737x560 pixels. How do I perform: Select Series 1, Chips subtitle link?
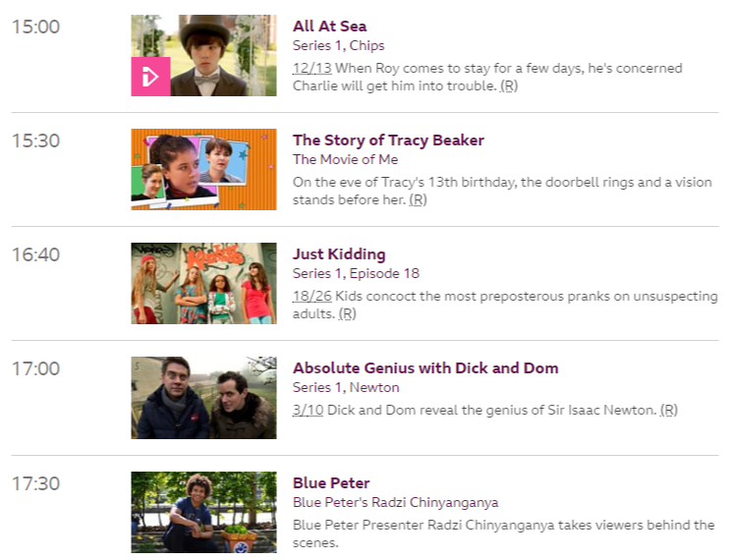click(338, 45)
